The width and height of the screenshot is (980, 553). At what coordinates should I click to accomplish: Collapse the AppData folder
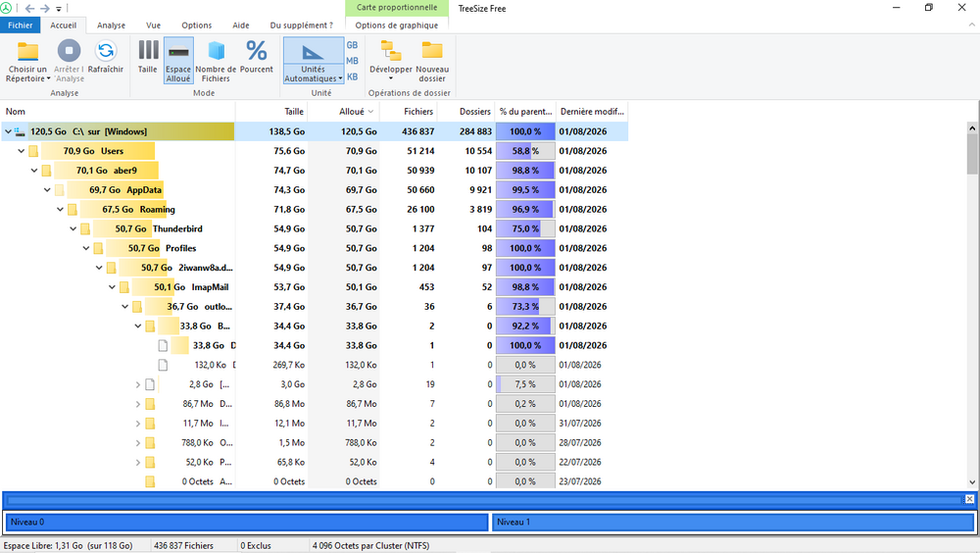(x=47, y=189)
